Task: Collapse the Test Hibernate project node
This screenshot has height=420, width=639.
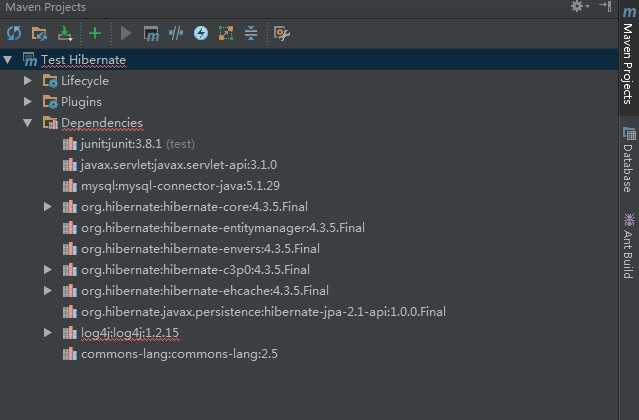Action: tap(8, 60)
